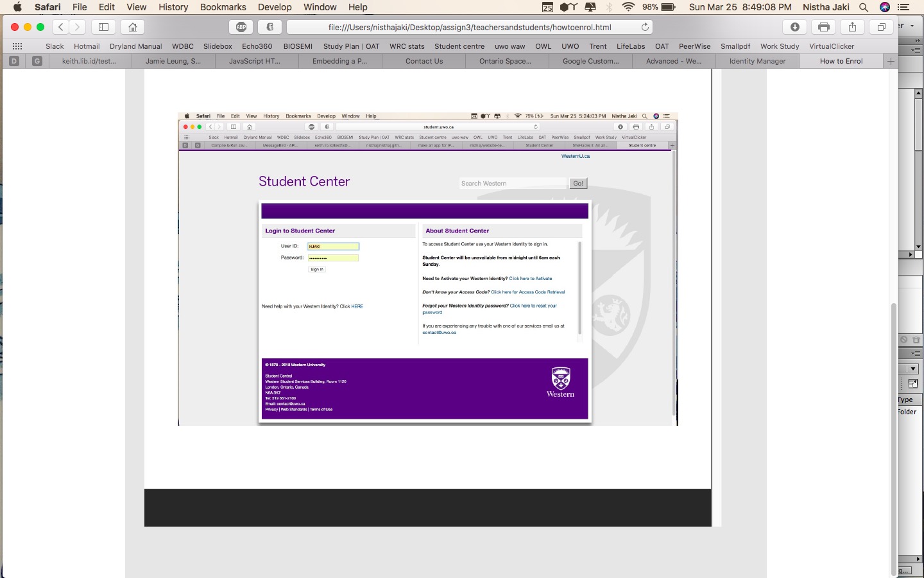Open the History menu
The image size is (924, 578).
tap(173, 7)
